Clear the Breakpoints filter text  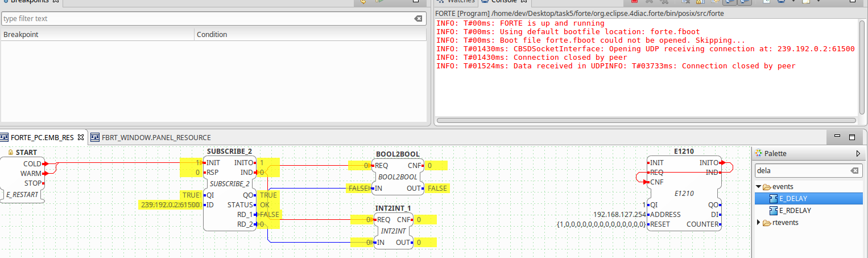418,19
